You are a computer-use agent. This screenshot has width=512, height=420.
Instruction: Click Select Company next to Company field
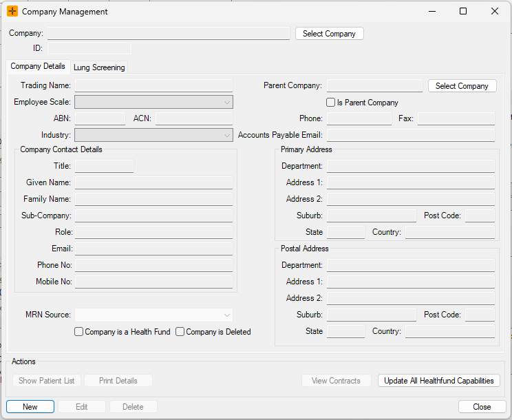(329, 34)
